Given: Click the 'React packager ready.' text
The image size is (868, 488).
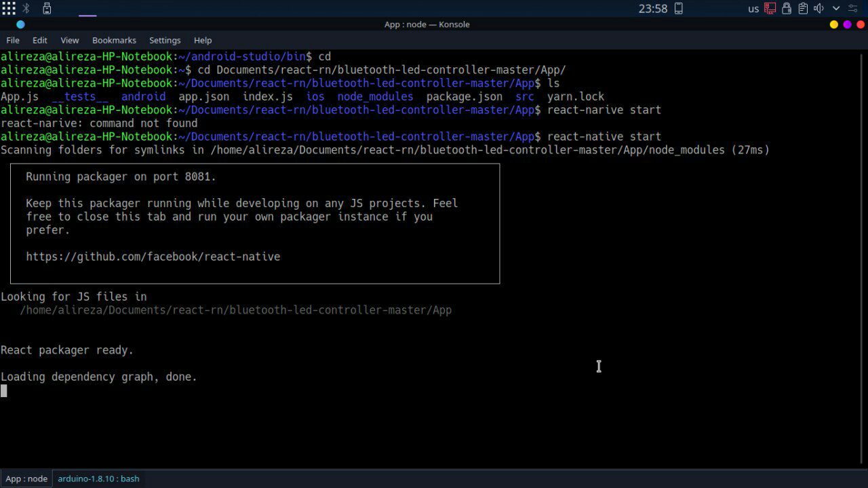Looking at the screenshot, I should (67, 350).
